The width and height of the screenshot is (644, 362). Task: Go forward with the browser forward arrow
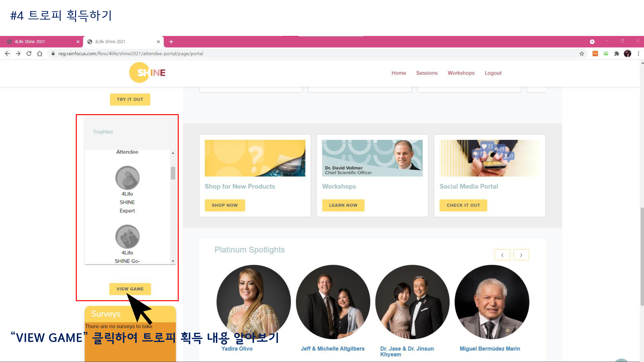(x=18, y=54)
